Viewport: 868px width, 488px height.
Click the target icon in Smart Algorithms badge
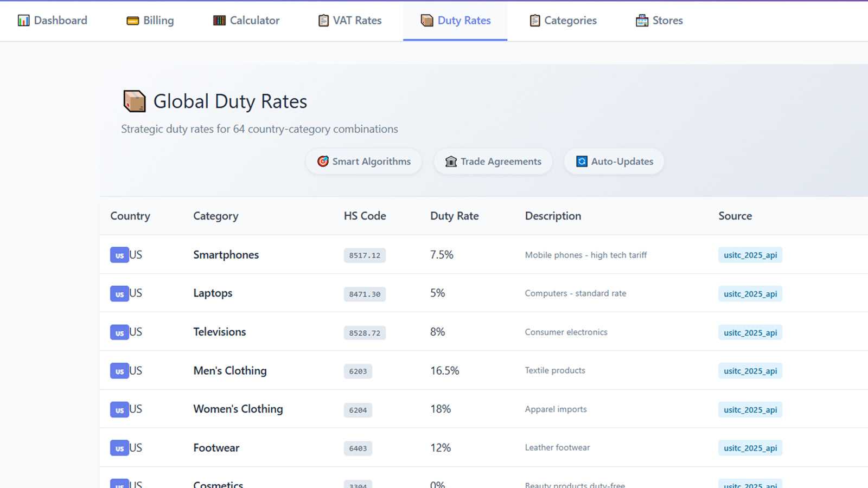(323, 161)
